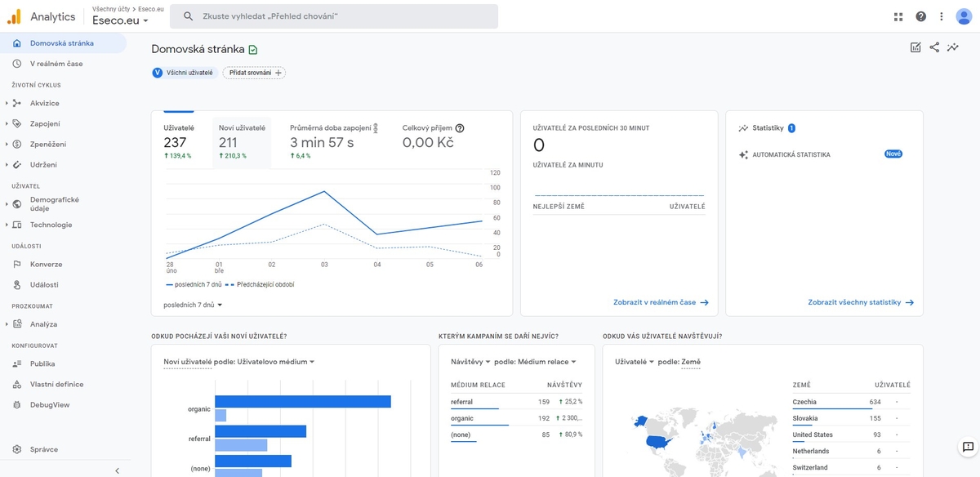Open Správce admin settings in sidebar
Screen dimensions: 980x477
(44, 450)
